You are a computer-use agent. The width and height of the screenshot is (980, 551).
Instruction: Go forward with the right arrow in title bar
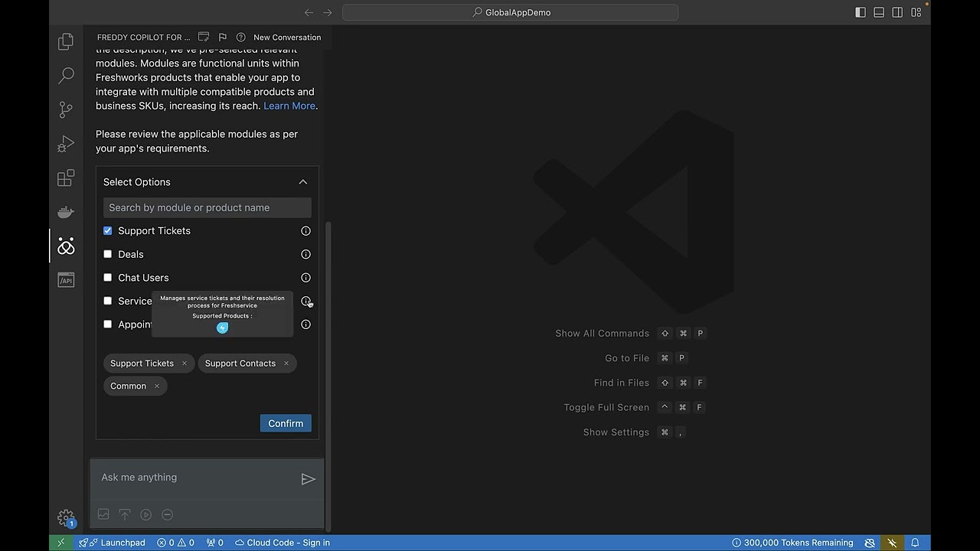click(x=328, y=12)
